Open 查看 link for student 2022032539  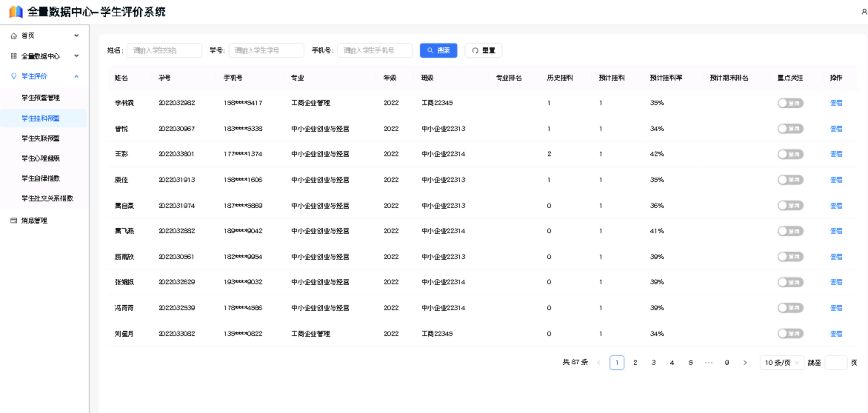(x=836, y=308)
